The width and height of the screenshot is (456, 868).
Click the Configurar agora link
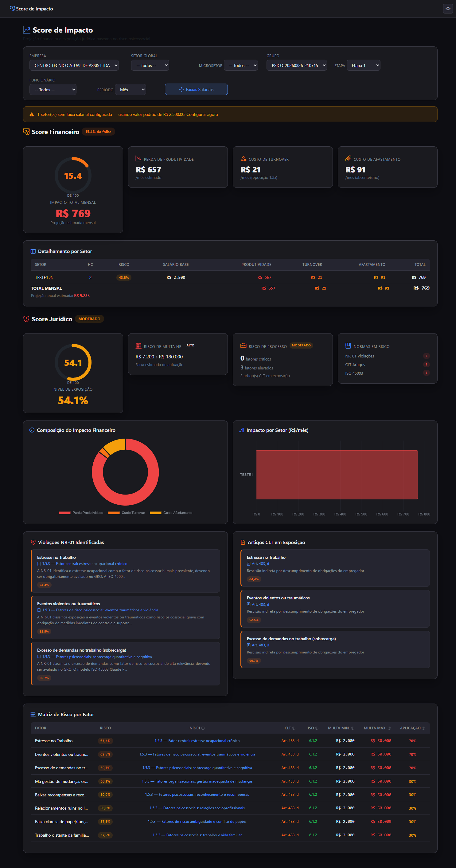[x=202, y=115]
